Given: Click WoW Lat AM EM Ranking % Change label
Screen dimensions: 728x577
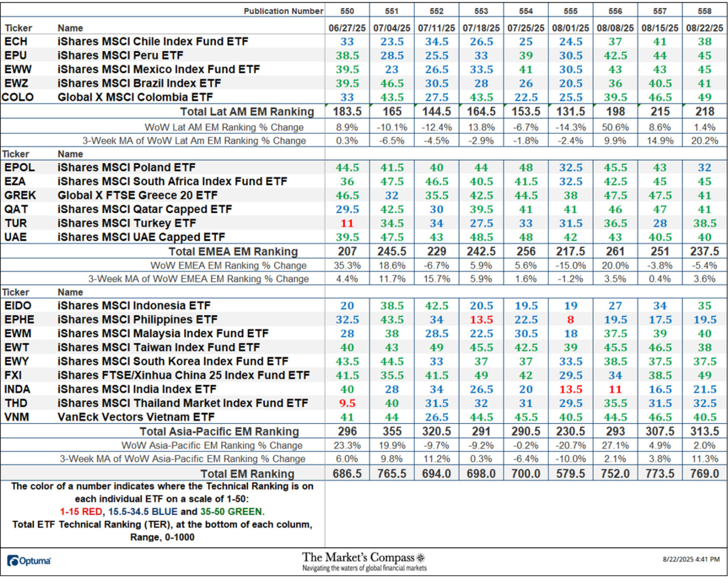Looking at the screenshot, I should pos(224,127).
